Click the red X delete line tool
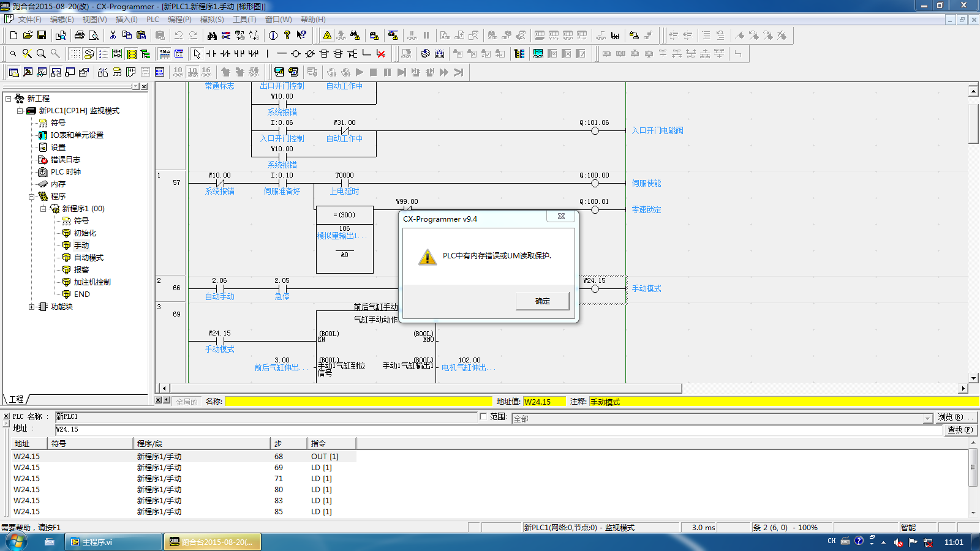The height and width of the screenshot is (551, 980). [381, 54]
